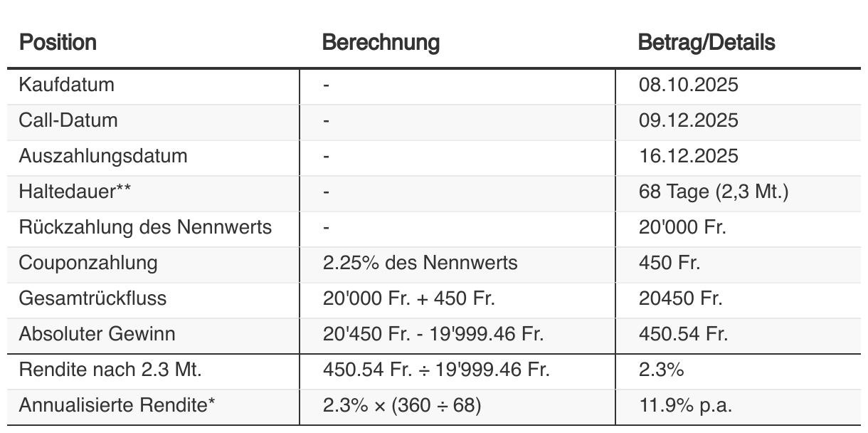Click the date 09.12.2025
The width and height of the screenshot is (868, 433).
(688, 120)
